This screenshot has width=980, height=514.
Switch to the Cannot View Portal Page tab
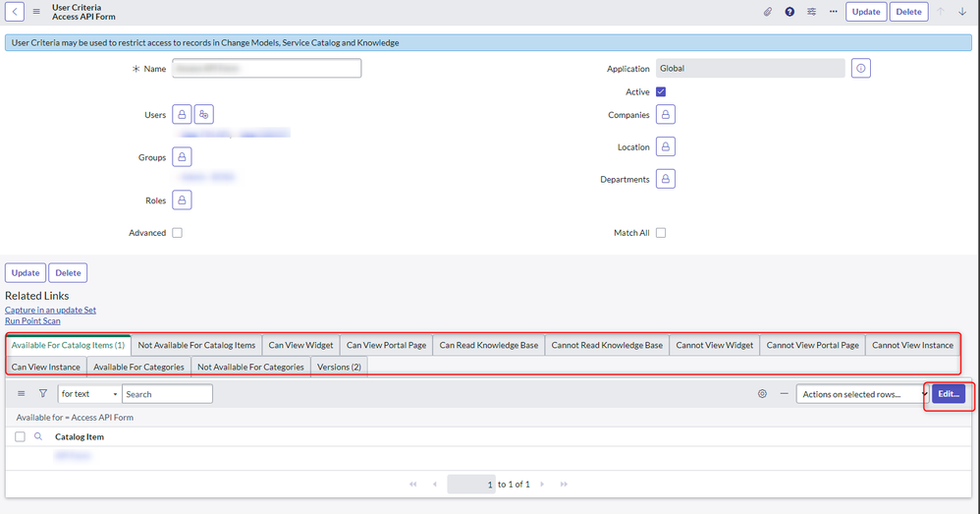click(812, 345)
